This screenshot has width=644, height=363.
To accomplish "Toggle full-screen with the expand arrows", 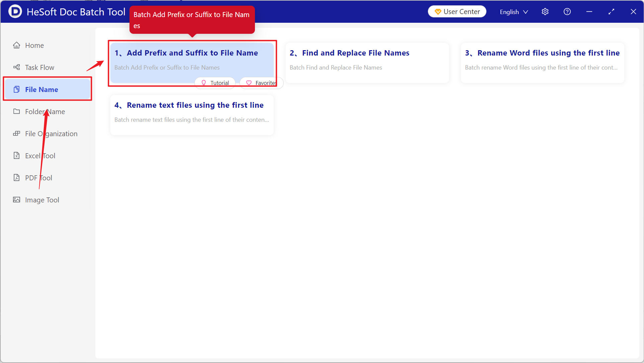I will click(x=611, y=12).
